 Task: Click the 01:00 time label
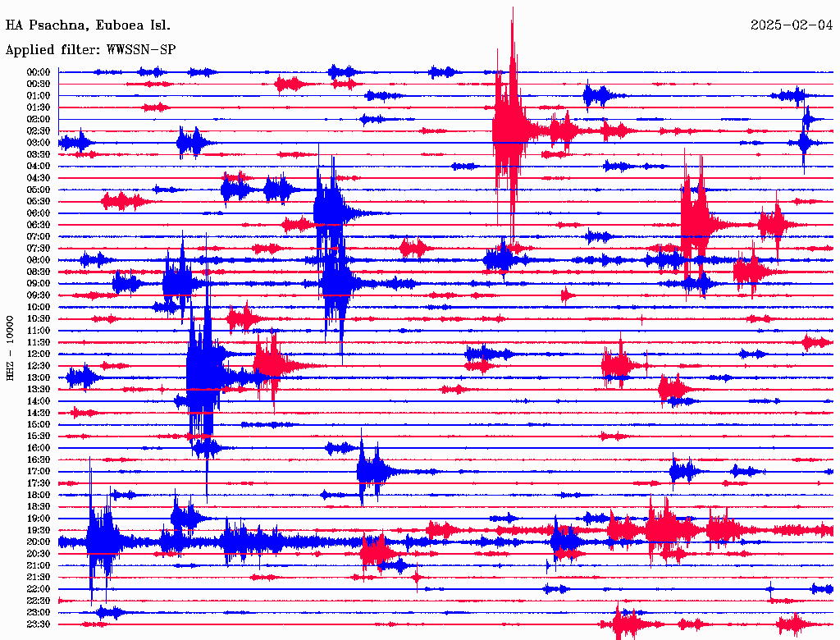[39, 95]
